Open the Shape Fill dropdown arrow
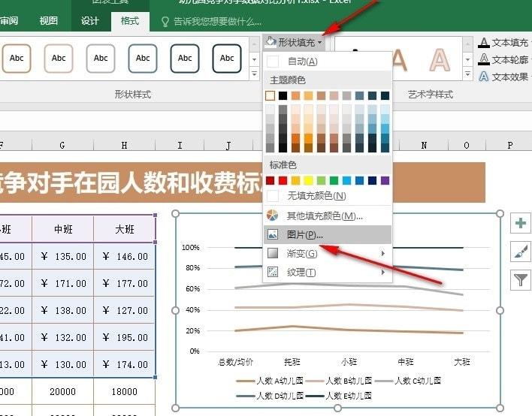The height and width of the screenshot is (416, 532). click(320, 43)
